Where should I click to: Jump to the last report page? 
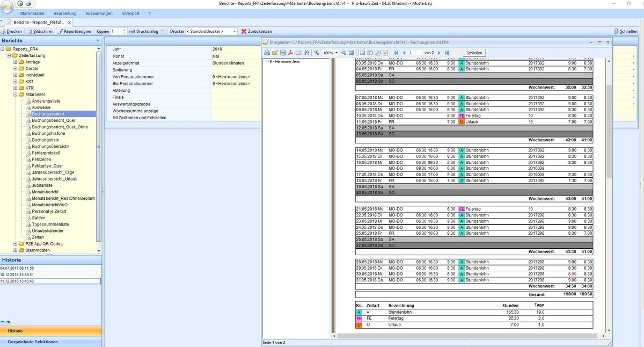(x=447, y=53)
